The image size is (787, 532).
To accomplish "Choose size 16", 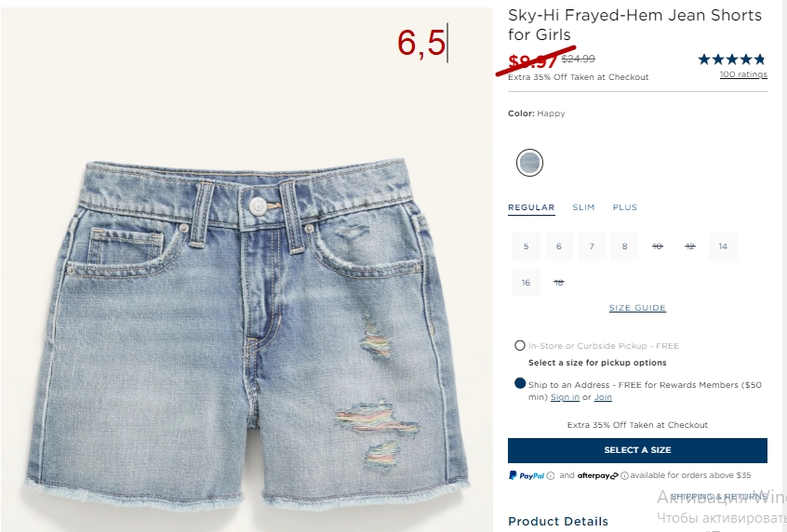I will click(526, 283).
